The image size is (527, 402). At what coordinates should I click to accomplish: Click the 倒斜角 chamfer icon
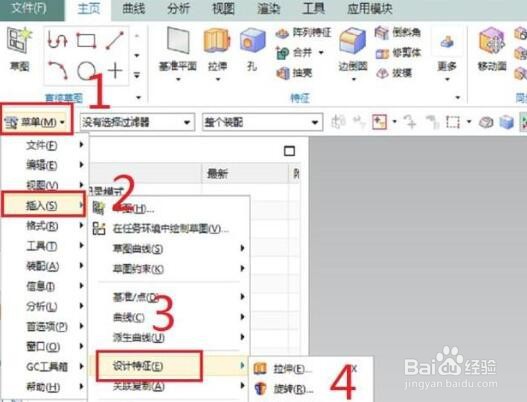382,33
